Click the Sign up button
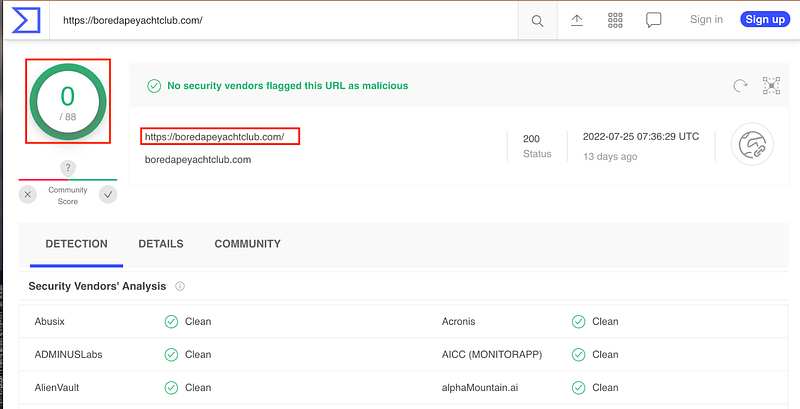The height and width of the screenshot is (409, 800). (765, 19)
